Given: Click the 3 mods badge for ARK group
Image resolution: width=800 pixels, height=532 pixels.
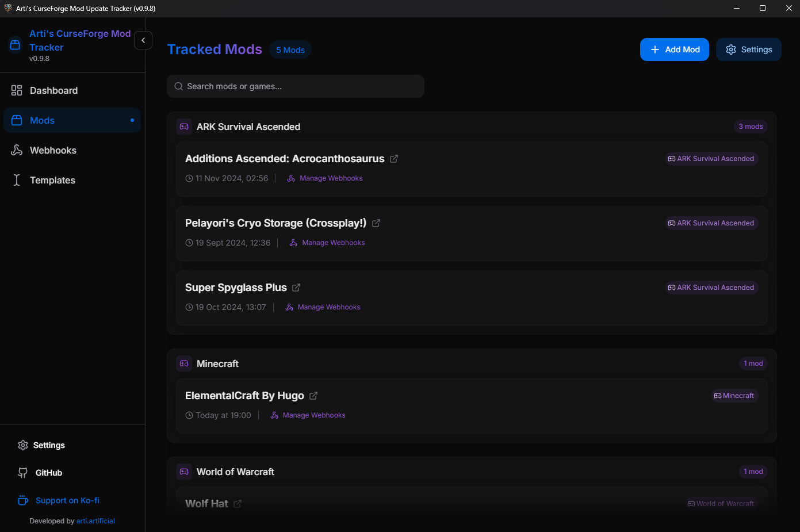Looking at the screenshot, I should (x=751, y=127).
